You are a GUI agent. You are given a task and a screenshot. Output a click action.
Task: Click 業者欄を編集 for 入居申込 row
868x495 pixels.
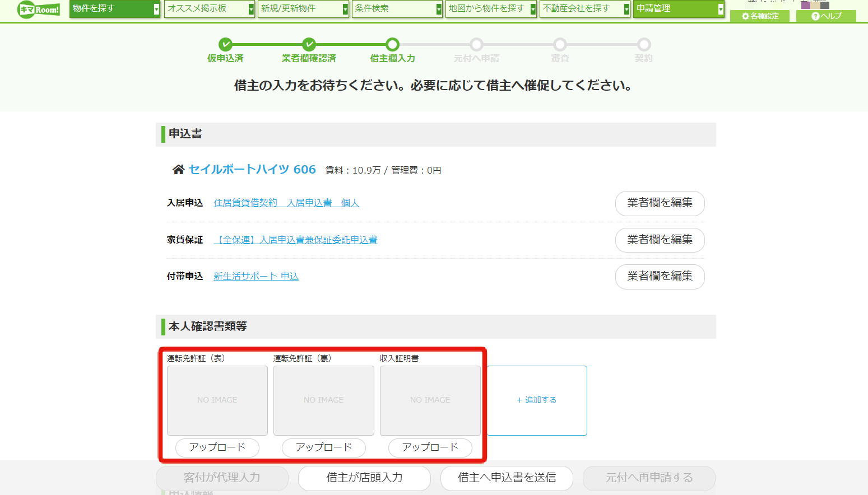660,203
